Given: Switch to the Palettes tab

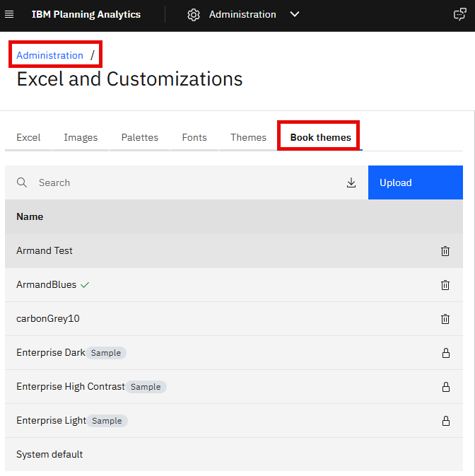Looking at the screenshot, I should click(139, 137).
